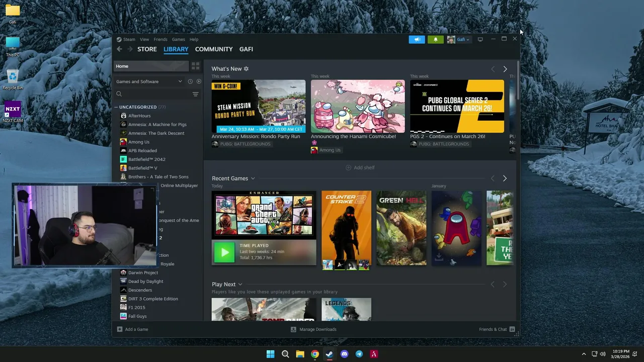Open the Gafi account dropdown arrow
The height and width of the screenshot is (362, 644).
[x=468, y=40]
